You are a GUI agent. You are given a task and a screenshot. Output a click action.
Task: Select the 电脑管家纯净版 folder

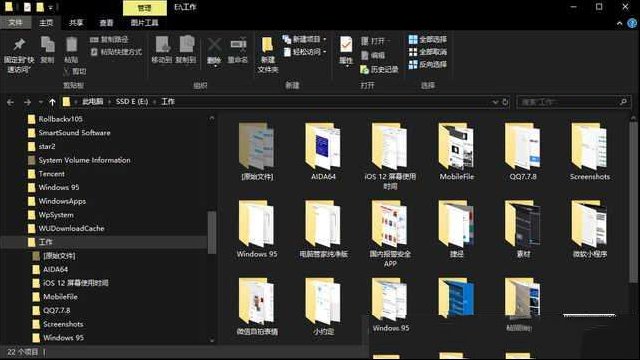[x=323, y=229]
